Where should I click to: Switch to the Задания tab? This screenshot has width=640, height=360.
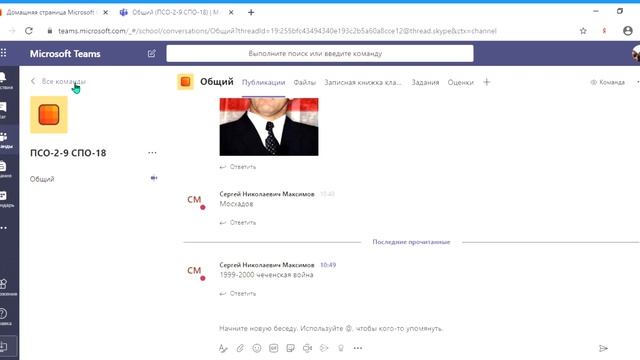coord(425,82)
